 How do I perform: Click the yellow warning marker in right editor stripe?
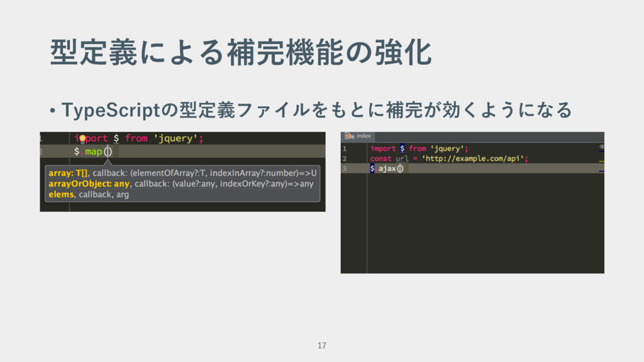[601, 162]
